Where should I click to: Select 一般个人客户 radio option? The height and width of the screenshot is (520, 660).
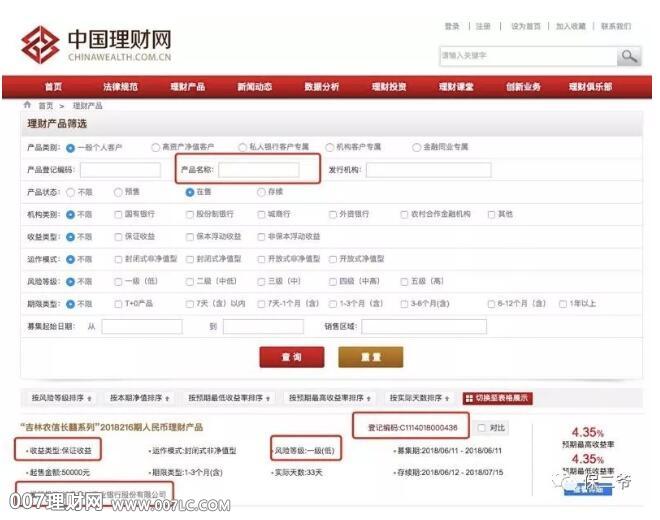tap(70, 148)
